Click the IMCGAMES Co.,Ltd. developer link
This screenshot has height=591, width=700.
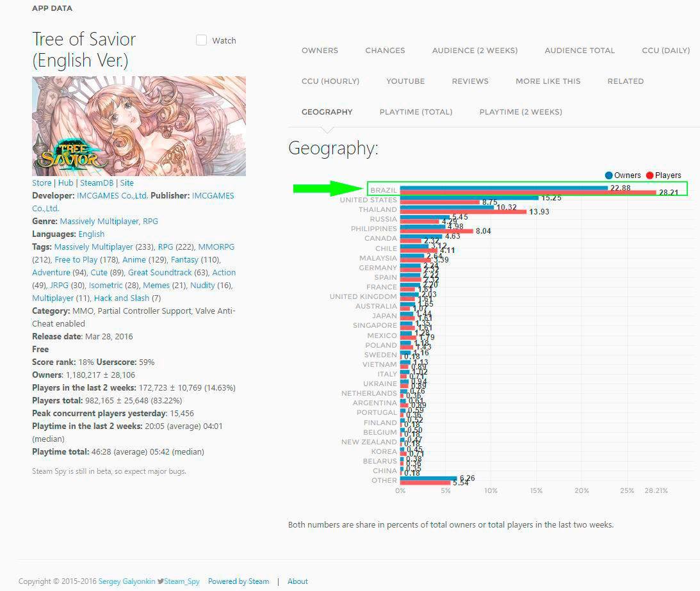pos(112,196)
